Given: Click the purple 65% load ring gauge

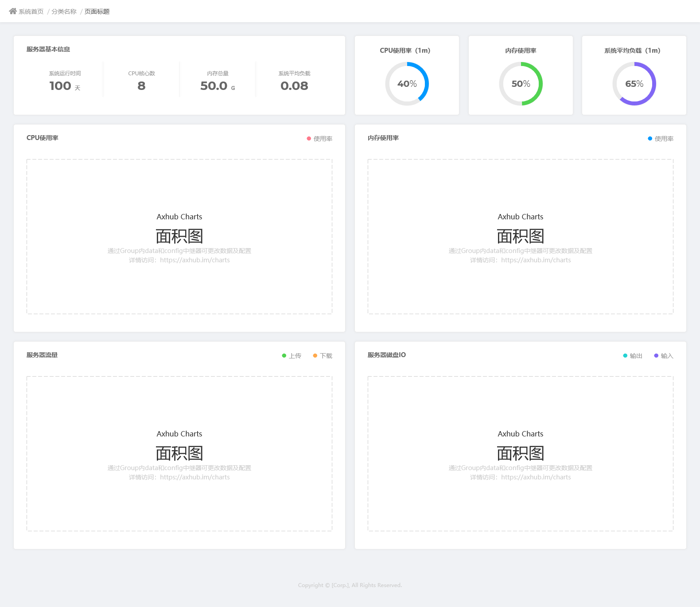Looking at the screenshot, I should (x=634, y=84).
